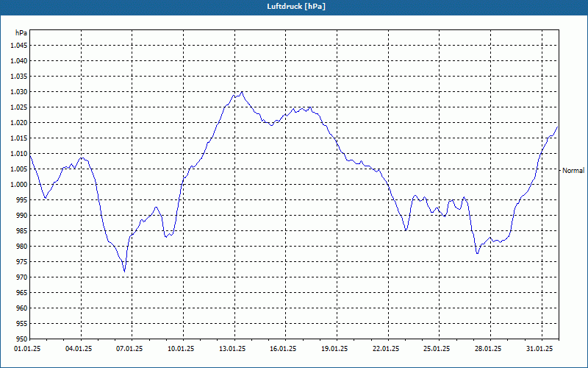Click the curve start point at 1.010 on 01.01.25

30,155
